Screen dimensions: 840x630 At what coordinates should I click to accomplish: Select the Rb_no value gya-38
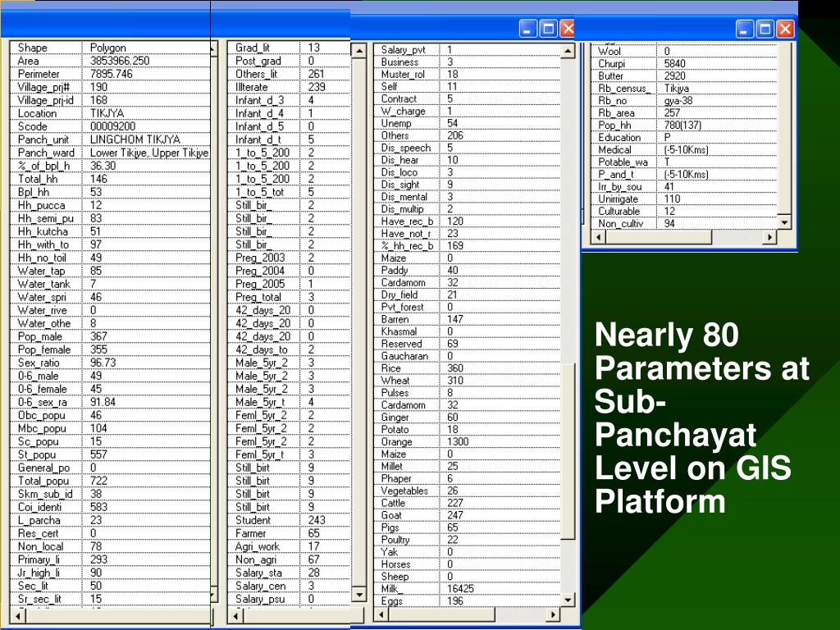678,101
